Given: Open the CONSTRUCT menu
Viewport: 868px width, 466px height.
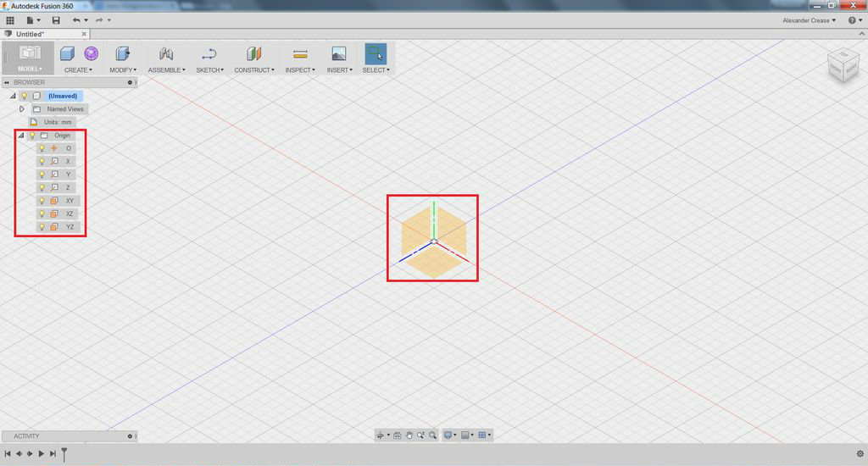Looking at the screenshot, I should click(x=254, y=70).
